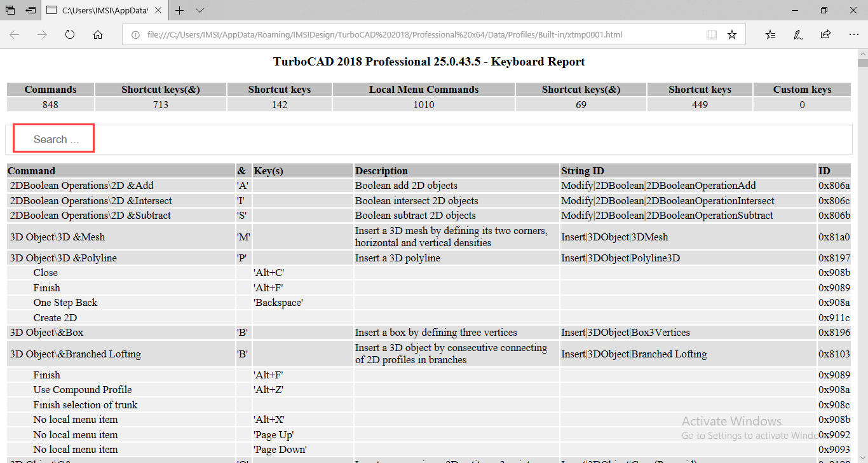
Task: Click the 0x911c ID cell
Action: tap(834, 317)
